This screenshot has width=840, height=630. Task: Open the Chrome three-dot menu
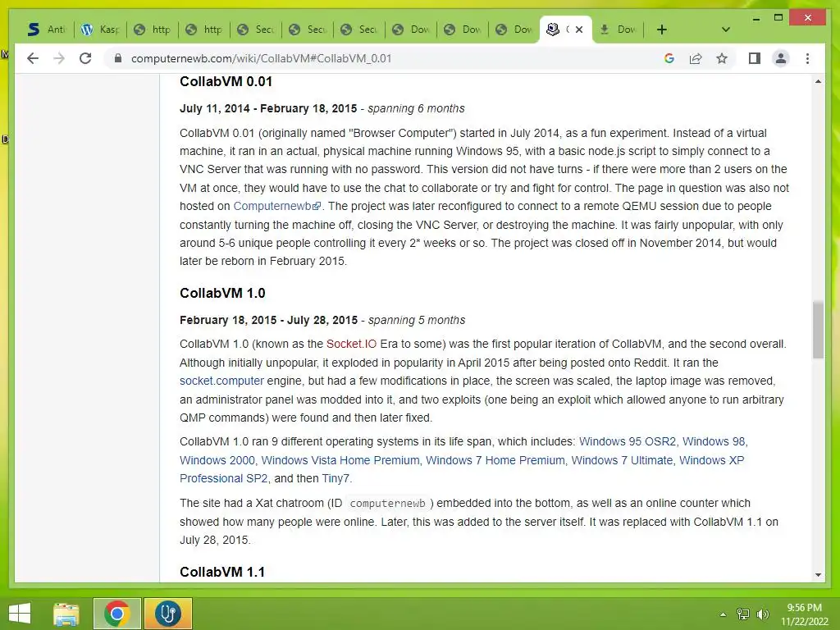click(x=807, y=58)
